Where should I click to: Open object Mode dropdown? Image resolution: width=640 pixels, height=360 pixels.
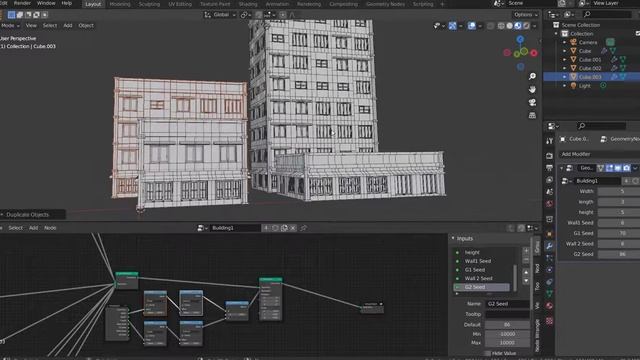coord(10,25)
